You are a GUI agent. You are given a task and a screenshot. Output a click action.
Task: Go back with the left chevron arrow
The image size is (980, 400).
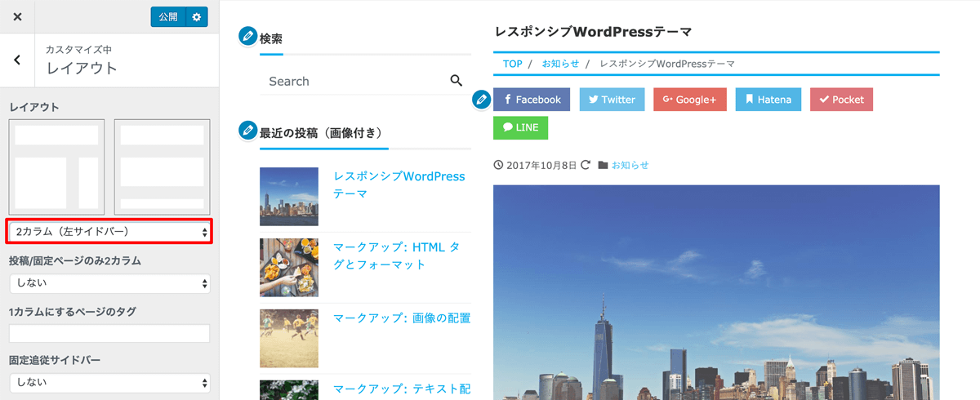coord(17,60)
